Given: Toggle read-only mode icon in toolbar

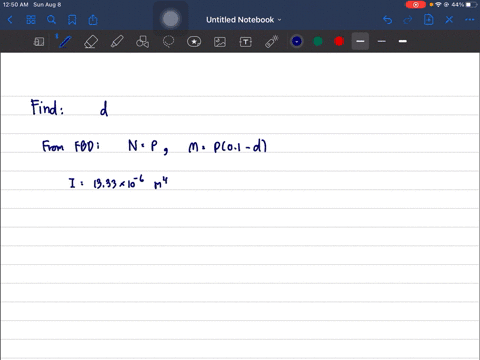Looking at the screenshot, I should click(x=39, y=42).
